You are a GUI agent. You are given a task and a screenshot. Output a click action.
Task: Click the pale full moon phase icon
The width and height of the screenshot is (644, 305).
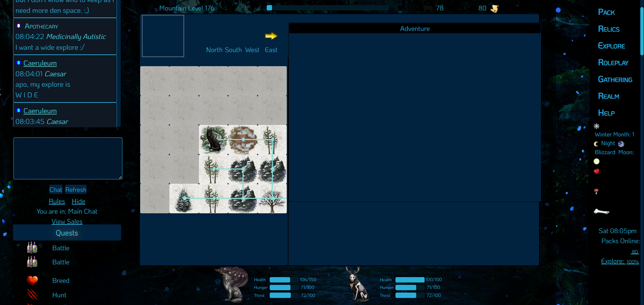pyautogui.click(x=596, y=162)
